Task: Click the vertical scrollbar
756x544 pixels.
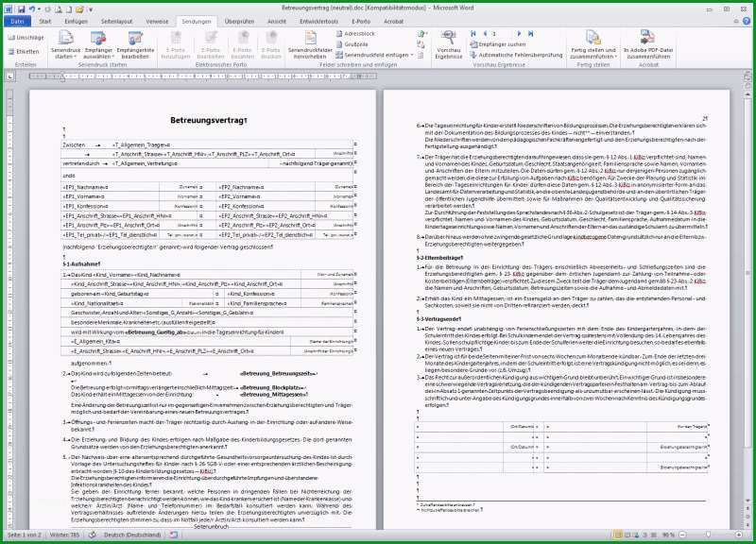Action: point(747,298)
